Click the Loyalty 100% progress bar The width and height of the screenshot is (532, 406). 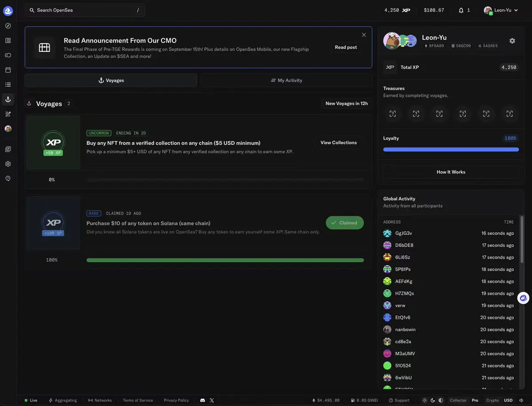(451, 150)
